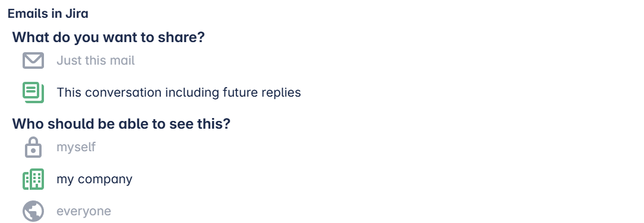This screenshot has width=644, height=223.
Task: Click the globe icon beside everyone
Action: click(x=33, y=211)
